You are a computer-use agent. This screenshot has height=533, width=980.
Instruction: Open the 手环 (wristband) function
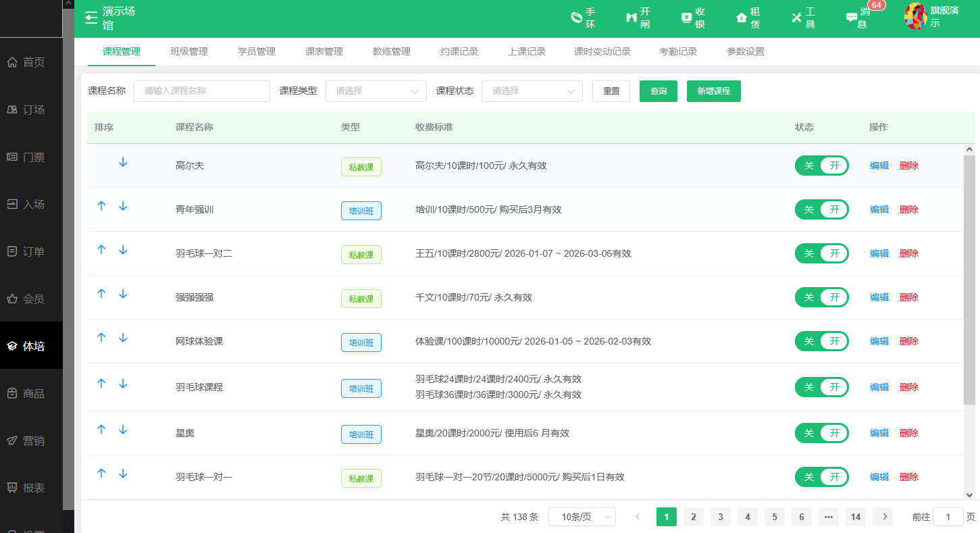tap(582, 18)
